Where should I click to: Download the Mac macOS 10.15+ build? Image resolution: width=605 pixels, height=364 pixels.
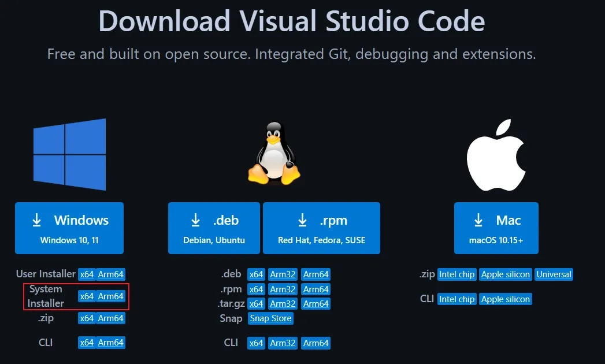[496, 228]
